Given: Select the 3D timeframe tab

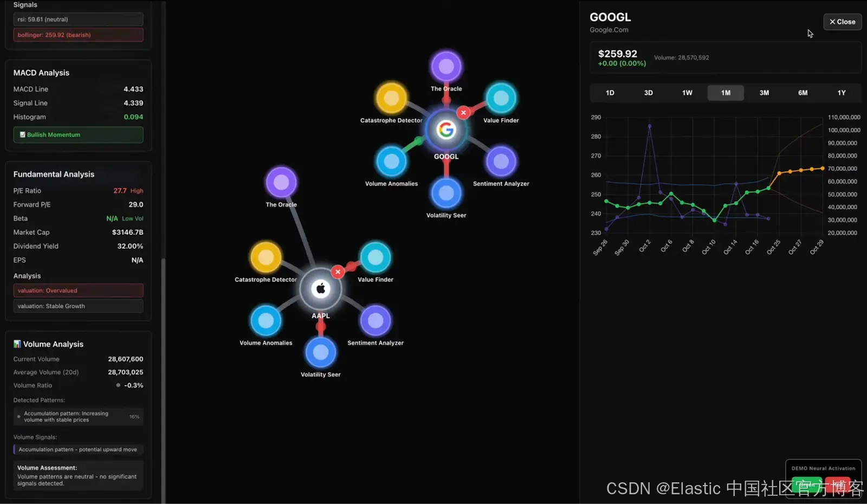Looking at the screenshot, I should tap(648, 93).
